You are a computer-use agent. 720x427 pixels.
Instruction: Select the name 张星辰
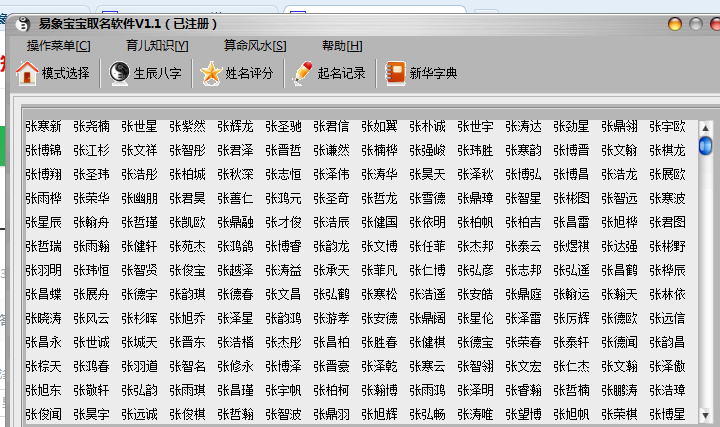(44, 222)
